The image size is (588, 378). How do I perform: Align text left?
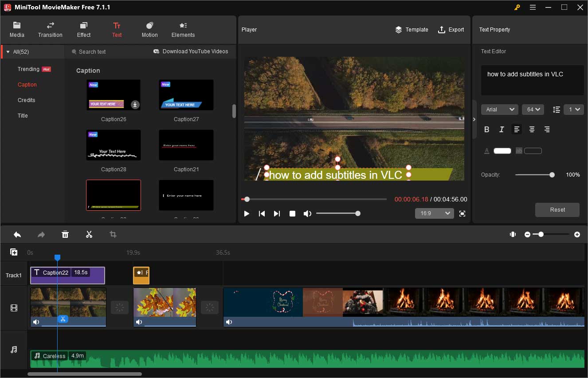[517, 130]
